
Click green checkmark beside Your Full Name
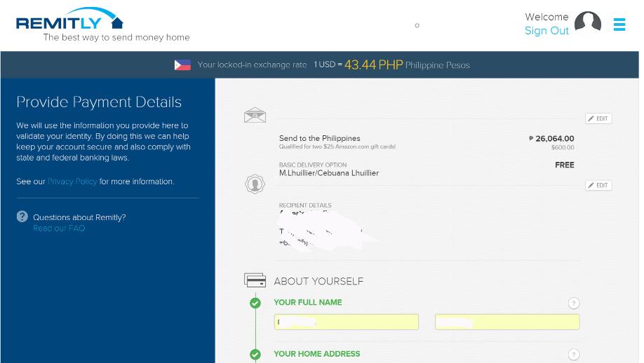point(255,303)
